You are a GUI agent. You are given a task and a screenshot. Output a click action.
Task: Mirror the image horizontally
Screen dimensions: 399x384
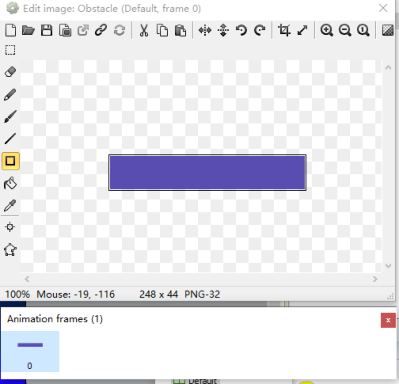point(205,30)
